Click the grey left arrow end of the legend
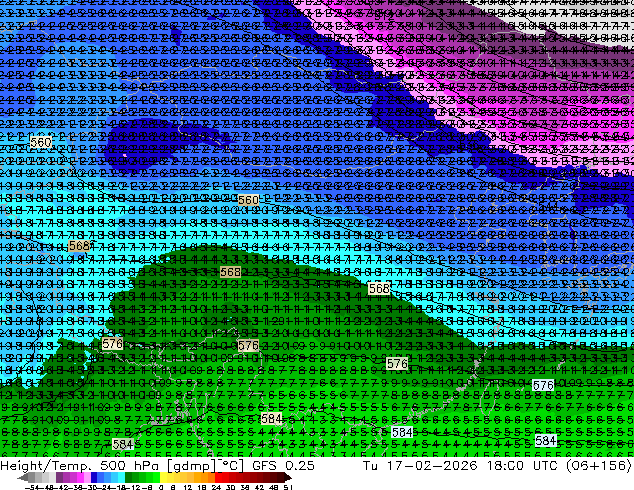 (x=22, y=477)
